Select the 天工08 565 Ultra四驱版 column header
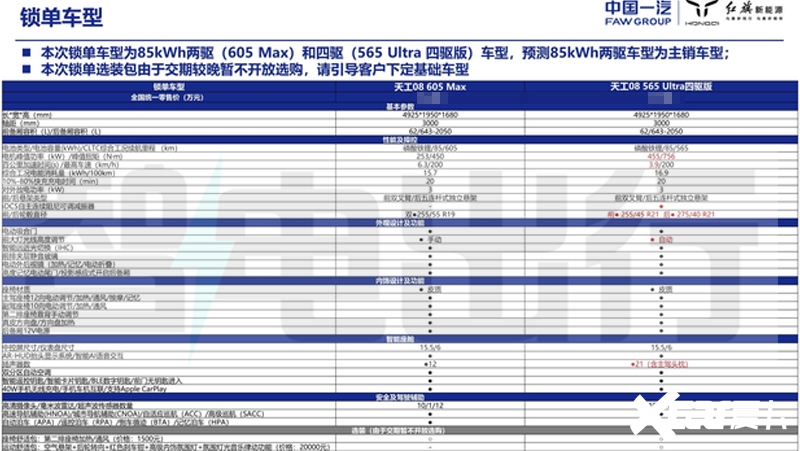800x451 pixels. coord(660,88)
